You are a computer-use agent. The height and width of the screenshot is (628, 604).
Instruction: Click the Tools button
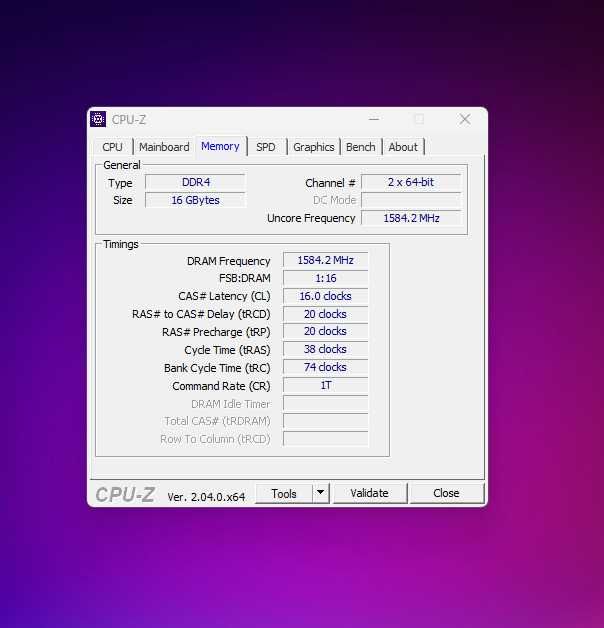[x=284, y=493]
